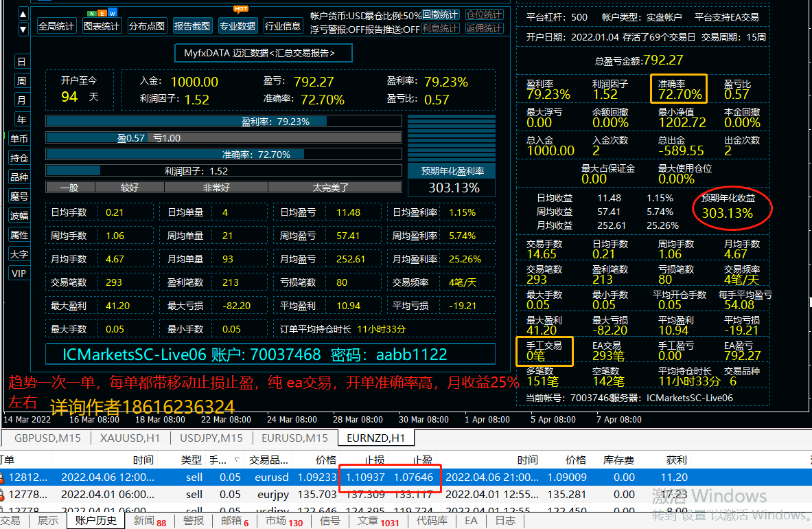812x529 pixels.
Task: Click the VIP sidebar button
Action: (19, 273)
